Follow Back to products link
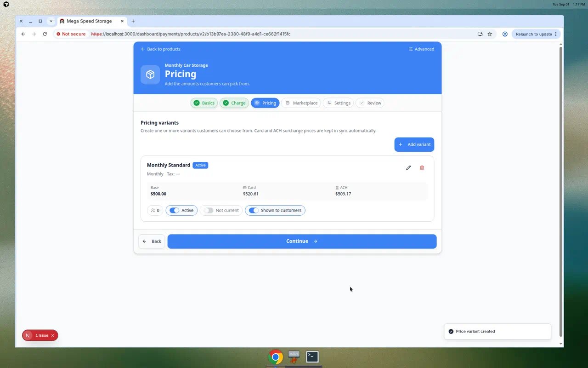 tap(160, 49)
